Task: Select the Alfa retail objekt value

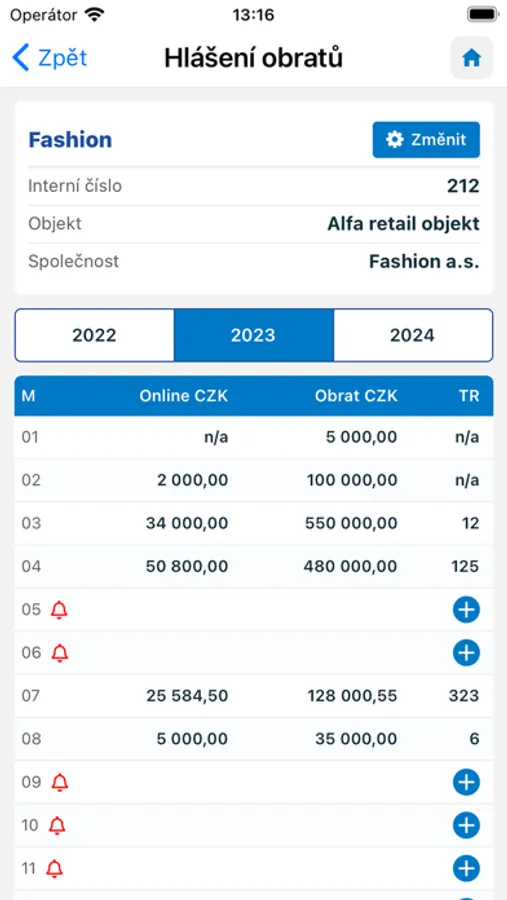Action: pos(403,224)
